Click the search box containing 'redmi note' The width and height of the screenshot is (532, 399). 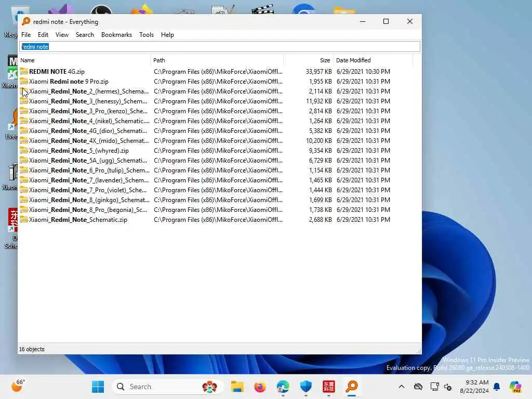pos(220,46)
